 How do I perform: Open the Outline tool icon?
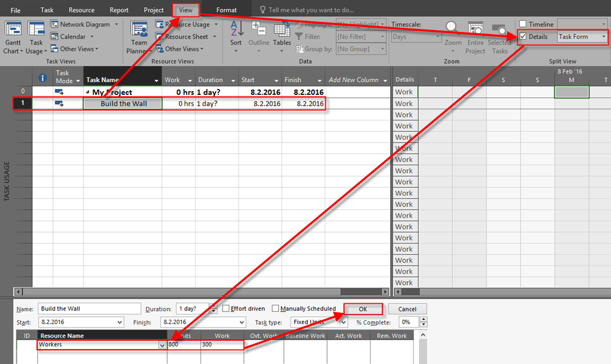[259, 29]
